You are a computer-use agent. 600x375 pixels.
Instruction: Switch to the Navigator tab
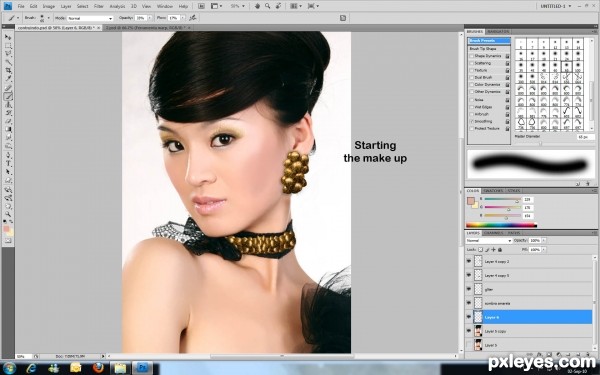tap(499, 32)
